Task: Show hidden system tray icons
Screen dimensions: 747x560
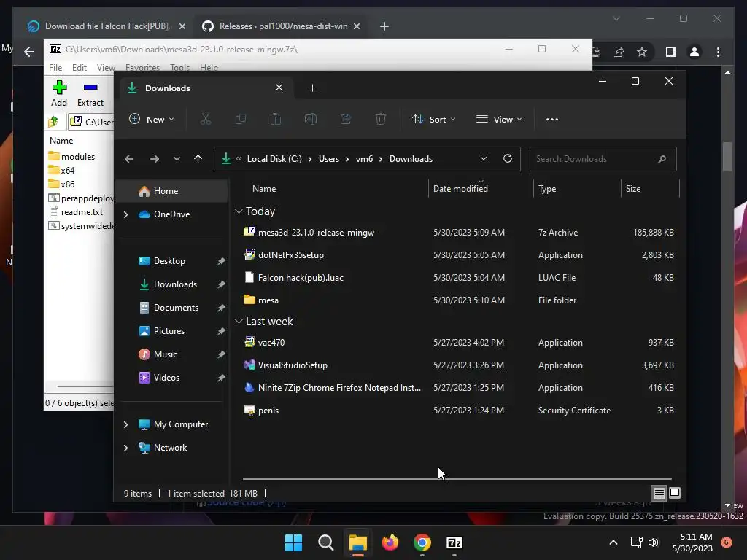Action: click(x=614, y=542)
